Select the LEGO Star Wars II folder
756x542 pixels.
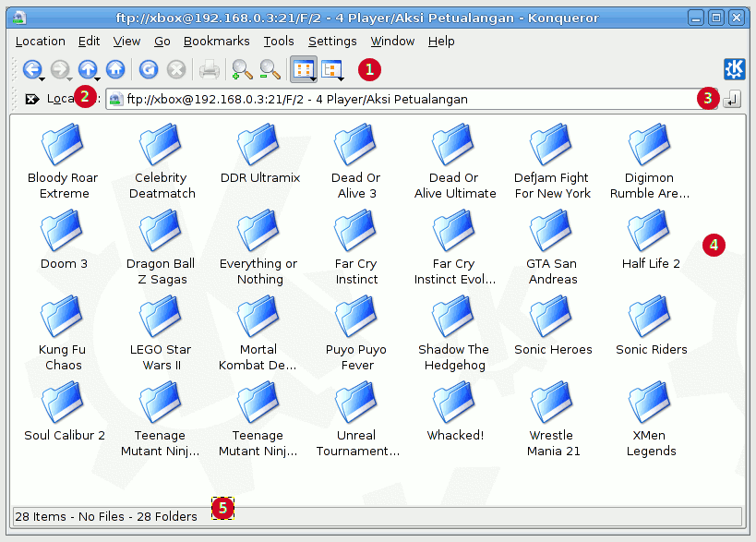point(161,333)
